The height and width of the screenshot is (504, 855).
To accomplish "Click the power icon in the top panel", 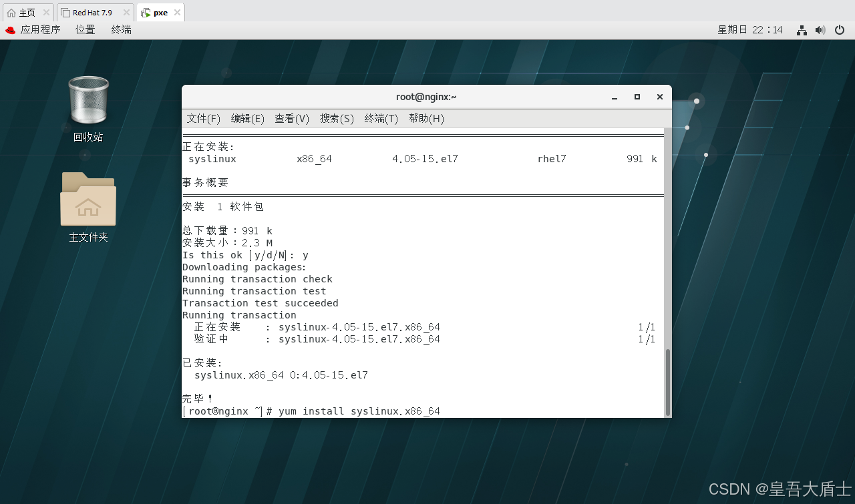I will [840, 30].
